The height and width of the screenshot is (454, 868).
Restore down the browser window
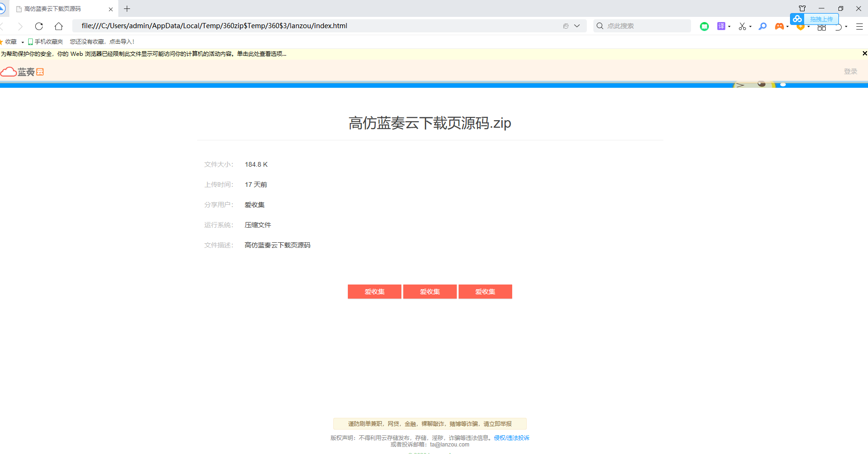pos(840,8)
